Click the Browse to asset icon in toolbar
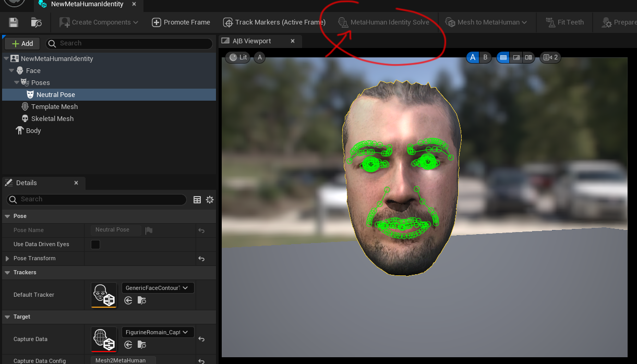The height and width of the screenshot is (364, 637). (x=36, y=22)
